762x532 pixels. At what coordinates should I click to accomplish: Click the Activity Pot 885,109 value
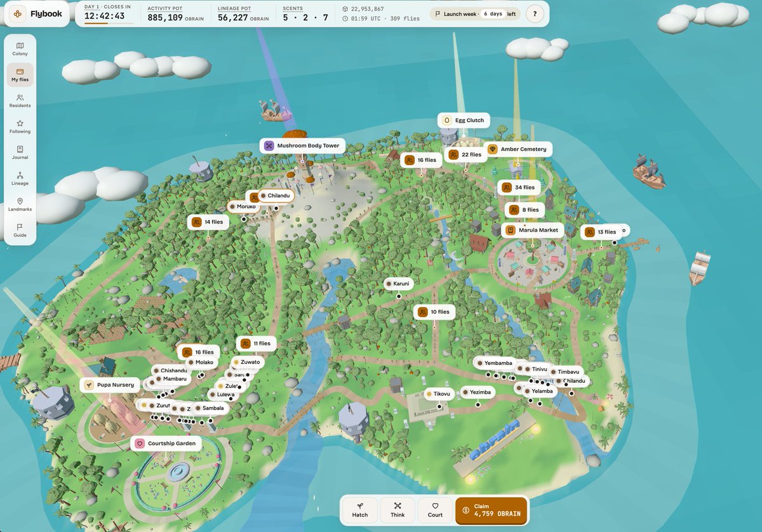166,18
